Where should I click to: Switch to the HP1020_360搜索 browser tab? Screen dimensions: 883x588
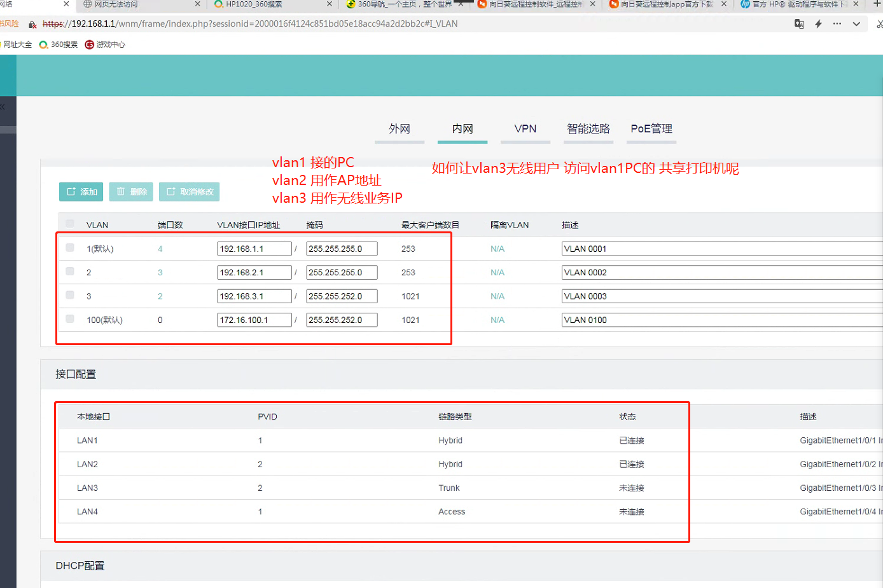(274, 4)
